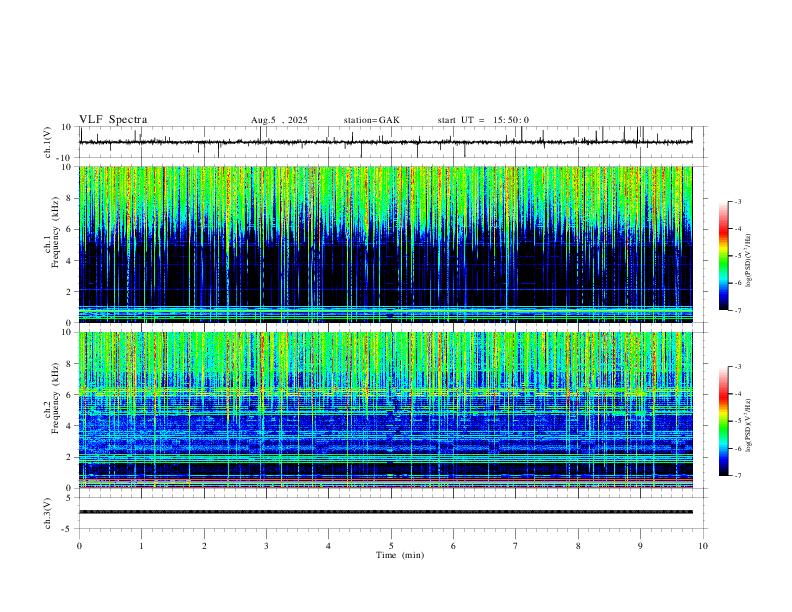
Task: Click time axis tick label "10"
Action: click(703, 546)
